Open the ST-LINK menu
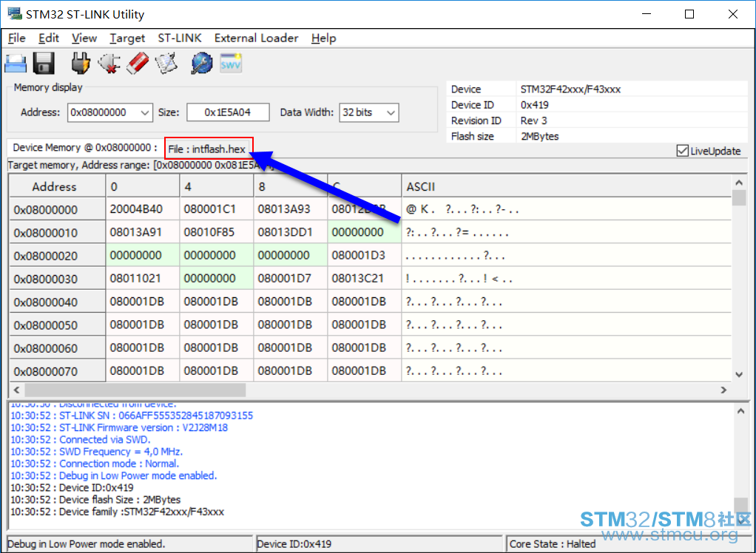756x553 pixels. point(179,38)
